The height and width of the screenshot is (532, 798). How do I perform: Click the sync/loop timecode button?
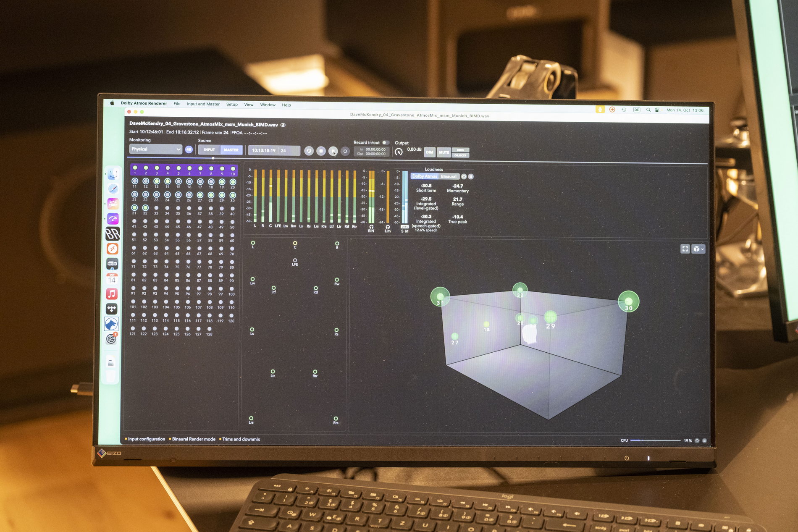[x=309, y=151]
